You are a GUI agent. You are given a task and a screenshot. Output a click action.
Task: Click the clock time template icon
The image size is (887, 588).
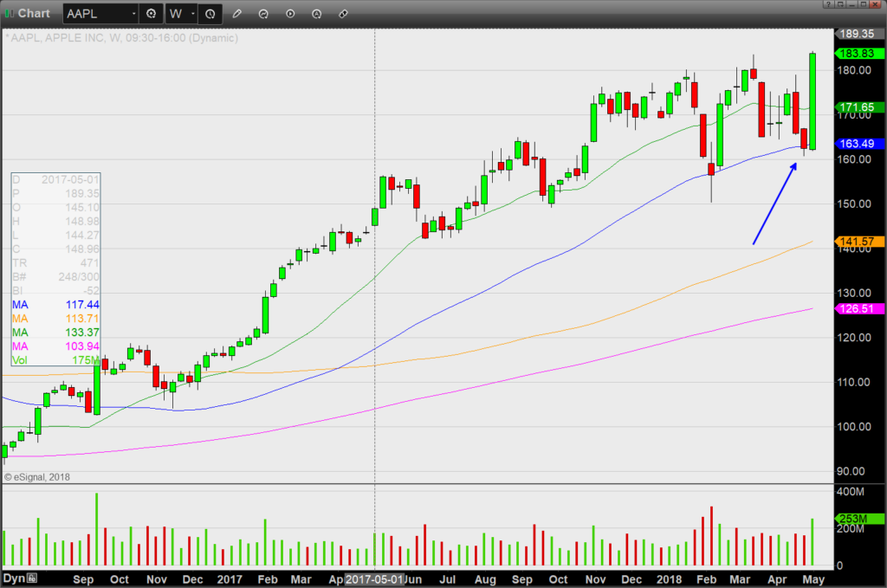(x=210, y=14)
